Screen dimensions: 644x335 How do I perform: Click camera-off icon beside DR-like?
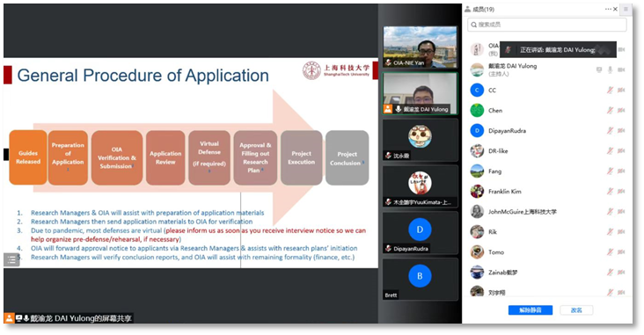click(x=621, y=150)
